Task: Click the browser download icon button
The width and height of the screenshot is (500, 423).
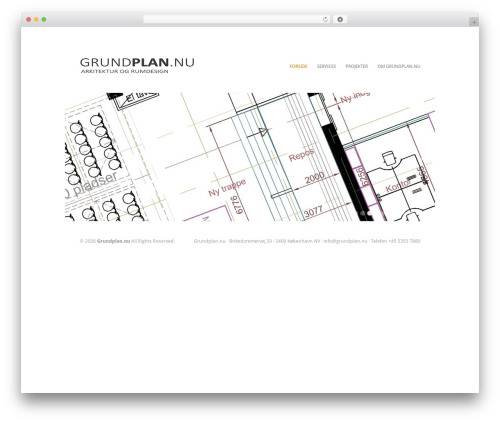Action: tap(340, 19)
